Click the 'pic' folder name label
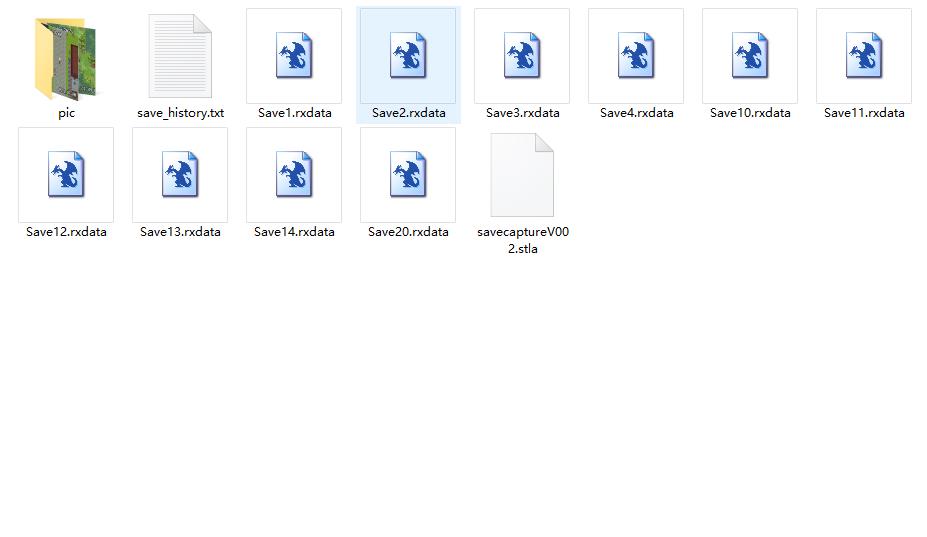927x537 pixels. point(66,114)
